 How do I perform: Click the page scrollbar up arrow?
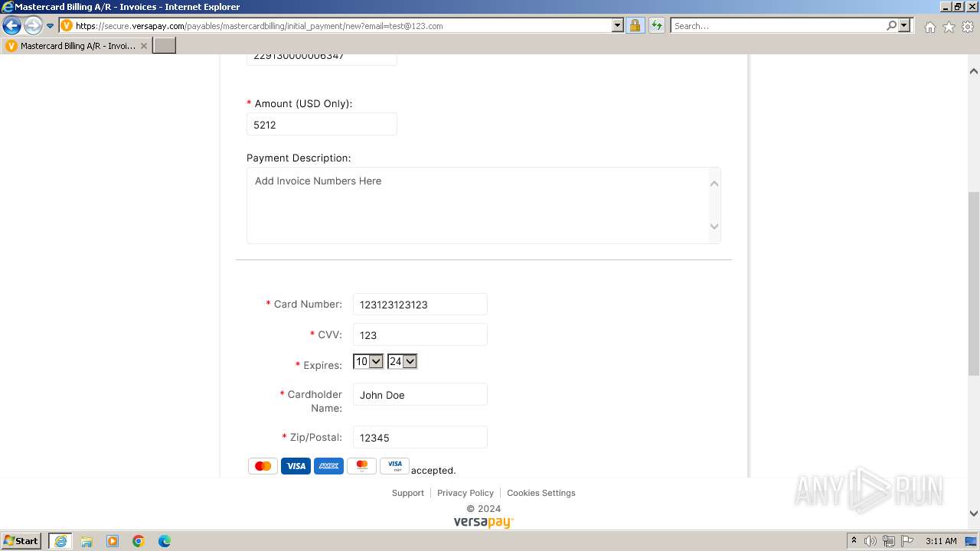973,71
